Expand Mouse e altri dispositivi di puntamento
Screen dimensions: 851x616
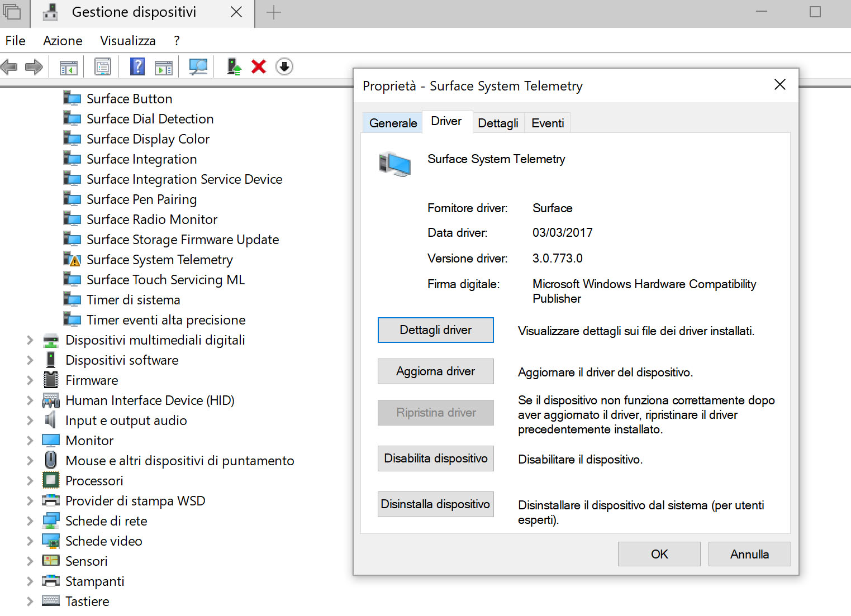[x=30, y=460]
